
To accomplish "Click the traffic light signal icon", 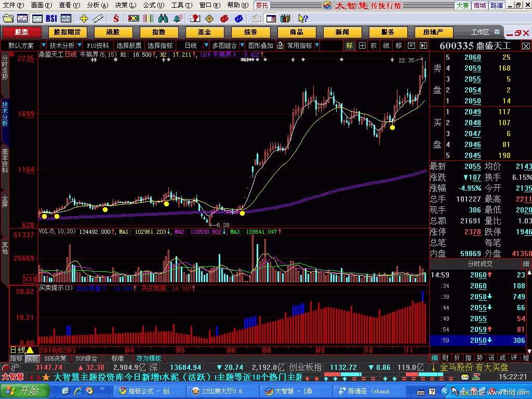I will (134, 18).
